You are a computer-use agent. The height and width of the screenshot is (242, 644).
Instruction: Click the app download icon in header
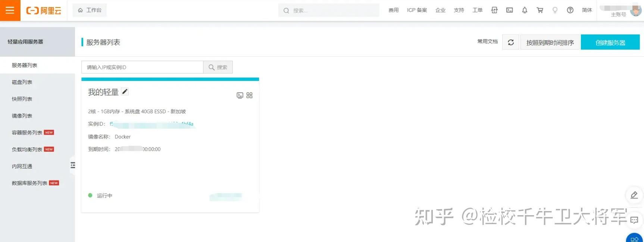point(494,10)
